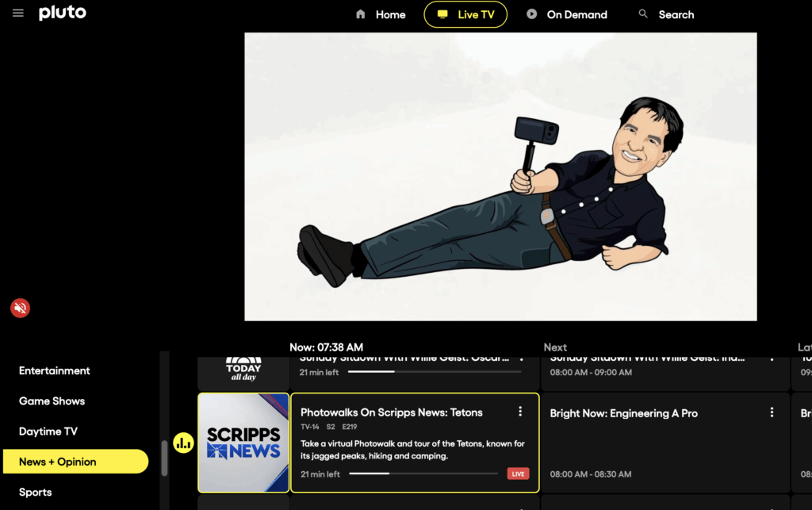Image resolution: width=812 pixels, height=510 pixels.
Task: Switch to the Live TV tab
Action: tap(465, 14)
